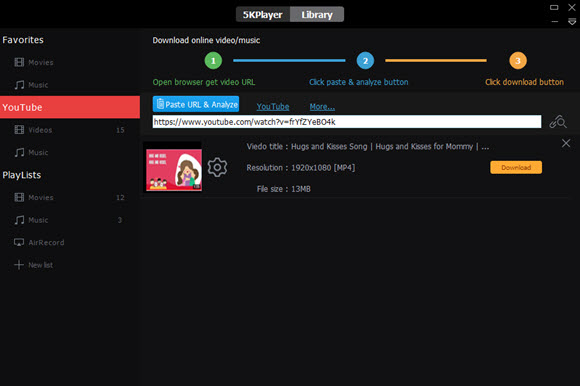Screen dimensions: 580x386
Task: Click 'Click download button' text
Action: coord(525,82)
